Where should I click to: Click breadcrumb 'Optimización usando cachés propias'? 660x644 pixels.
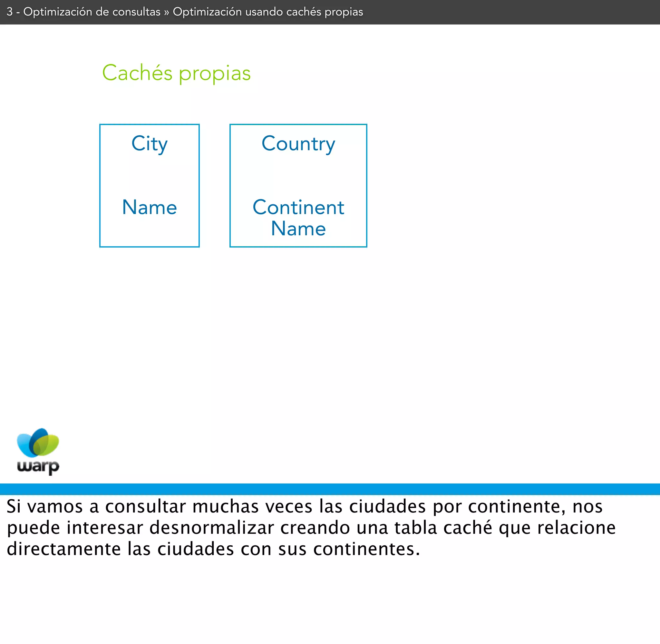tap(268, 12)
